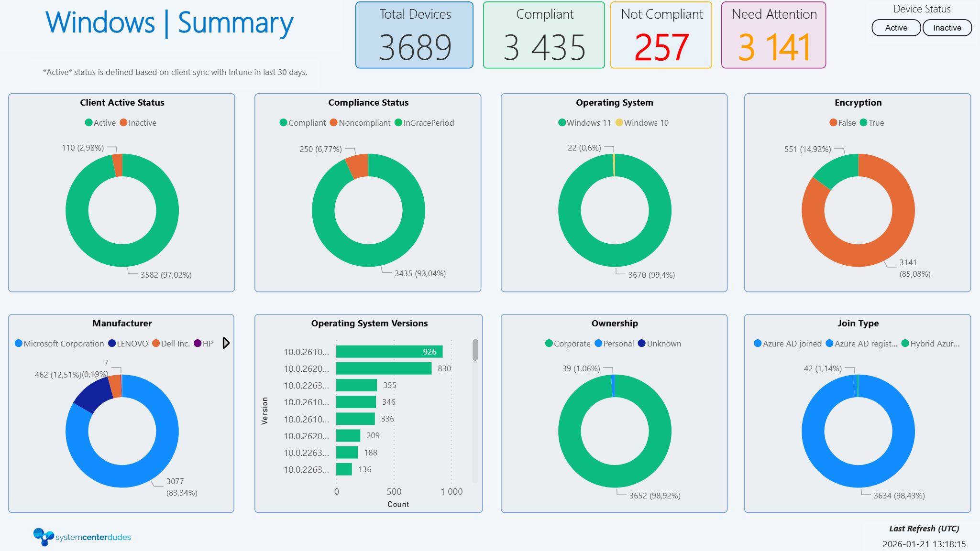Image resolution: width=980 pixels, height=551 pixels.
Task: Click the Compliant legend marker in Compliance Status
Action: [x=284, y=123]
